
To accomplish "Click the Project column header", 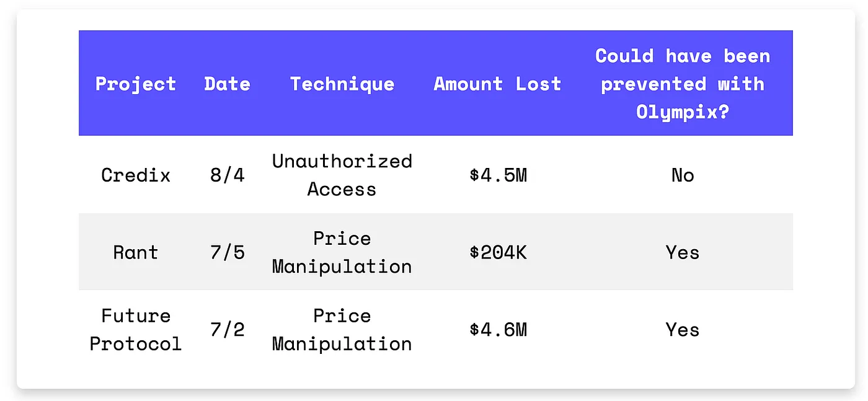I will pos(136,84).
